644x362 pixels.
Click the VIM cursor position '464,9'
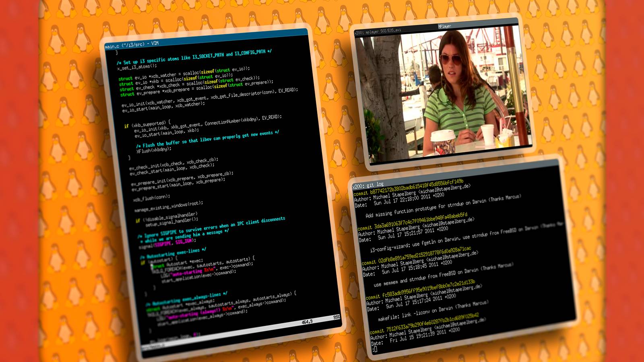click(x=307, y=322)
